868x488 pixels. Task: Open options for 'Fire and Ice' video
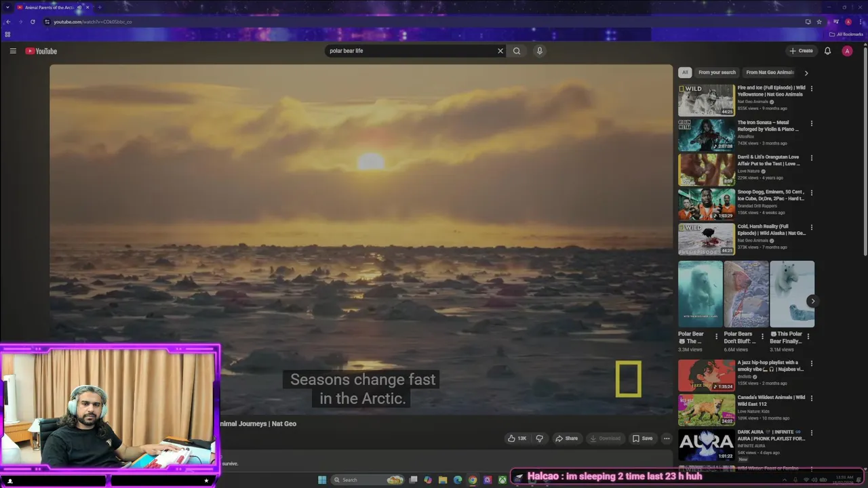(x=812, y=89)
